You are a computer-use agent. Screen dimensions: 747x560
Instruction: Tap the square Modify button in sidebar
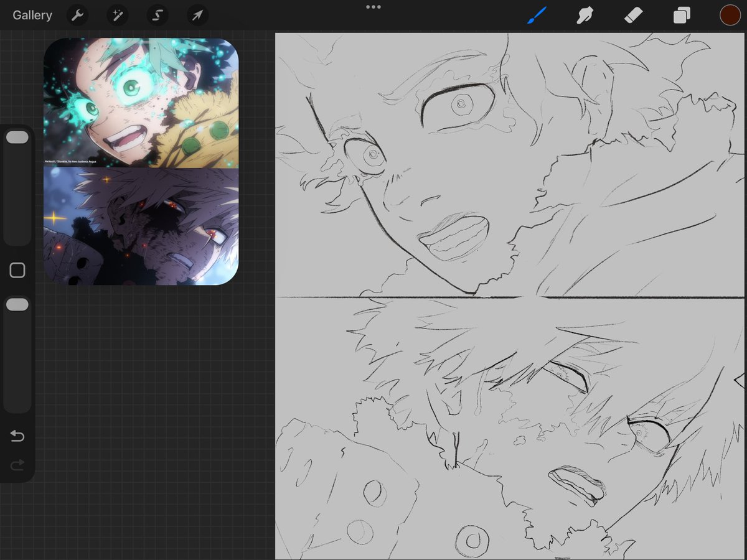tap(17, 270)
